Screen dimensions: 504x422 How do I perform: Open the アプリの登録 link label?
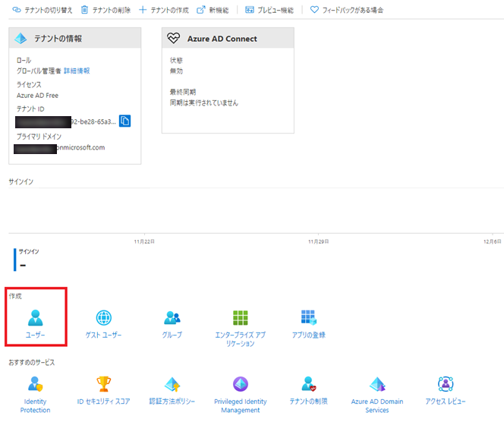(309, 335)
